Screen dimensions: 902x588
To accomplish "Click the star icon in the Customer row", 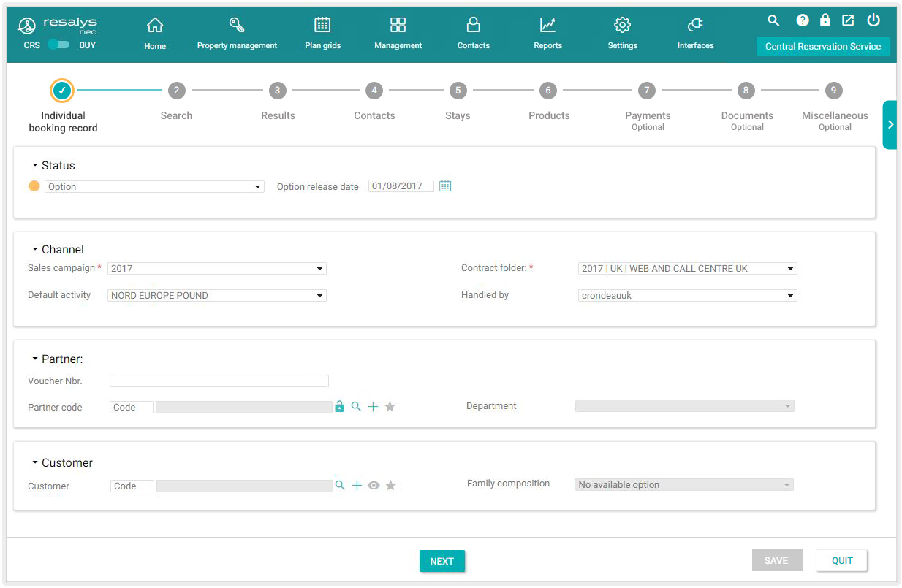I will tap(391, 486).
